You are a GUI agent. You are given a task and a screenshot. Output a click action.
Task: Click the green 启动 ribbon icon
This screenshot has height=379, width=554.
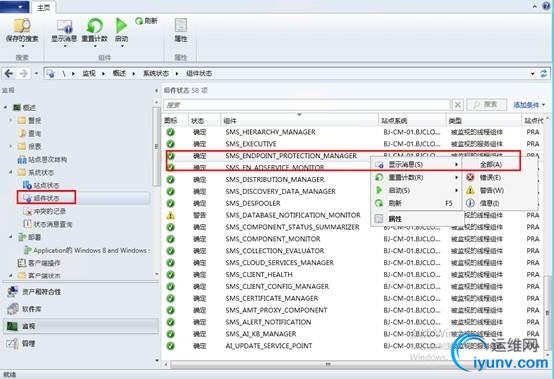[121, 26]
